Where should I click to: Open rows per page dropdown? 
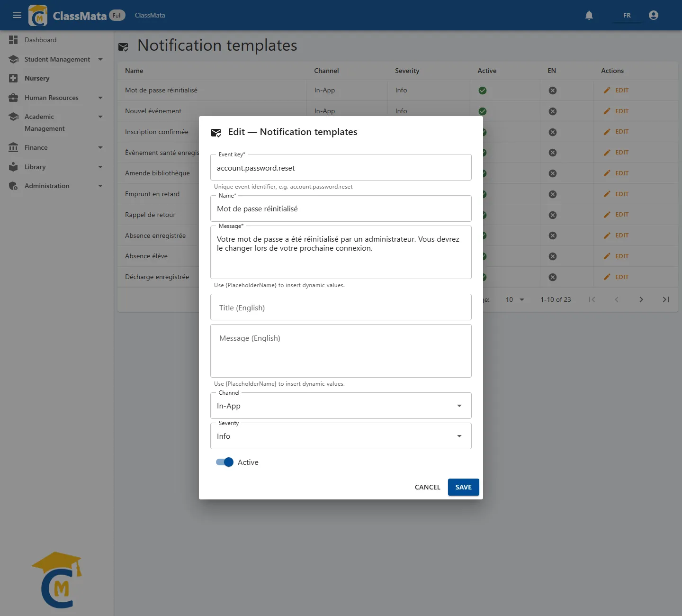click(515, 299)
